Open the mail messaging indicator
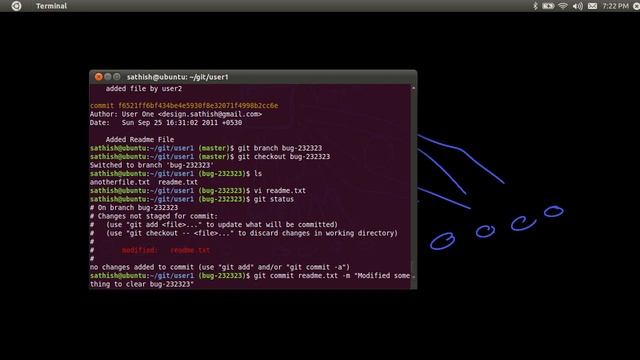The image size is (640, 360). [x=592, y=6]
